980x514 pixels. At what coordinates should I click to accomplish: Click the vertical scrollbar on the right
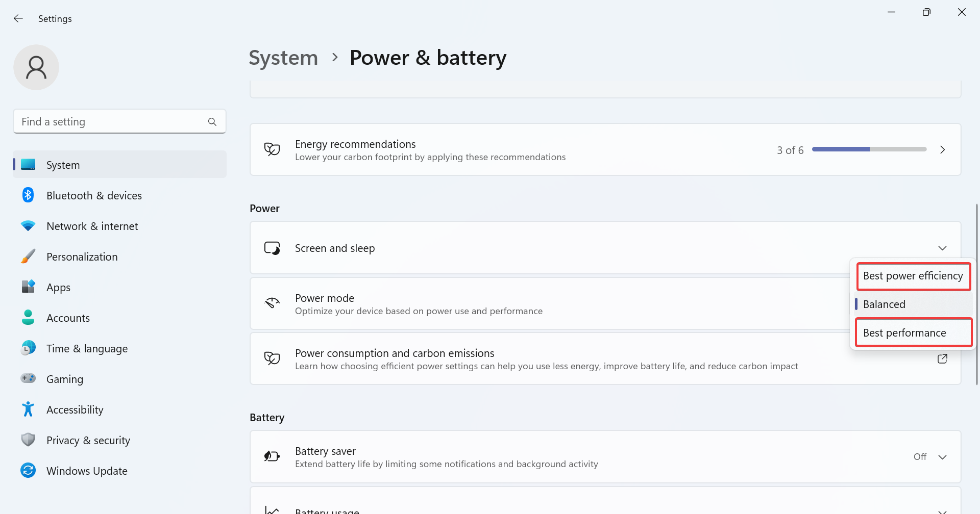976,294
